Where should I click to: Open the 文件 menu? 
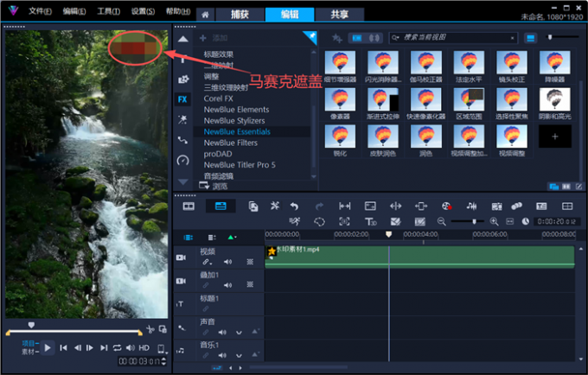click(x=40, y=11)
